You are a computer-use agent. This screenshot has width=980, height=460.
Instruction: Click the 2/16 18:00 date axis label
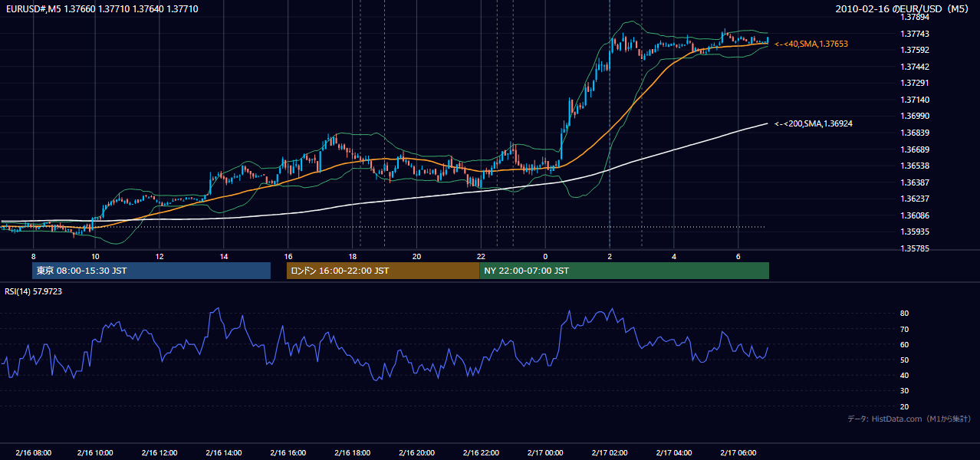(x=352, y=452)
